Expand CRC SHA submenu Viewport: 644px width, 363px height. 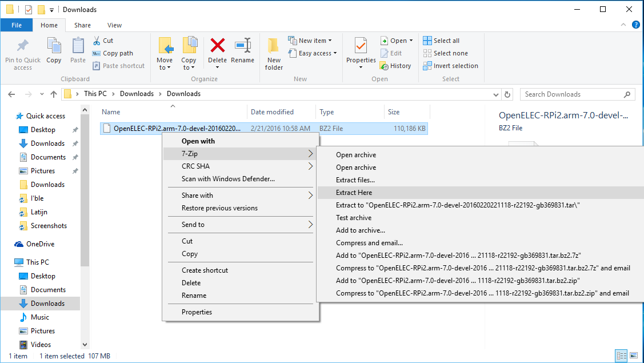click(240, 166)
